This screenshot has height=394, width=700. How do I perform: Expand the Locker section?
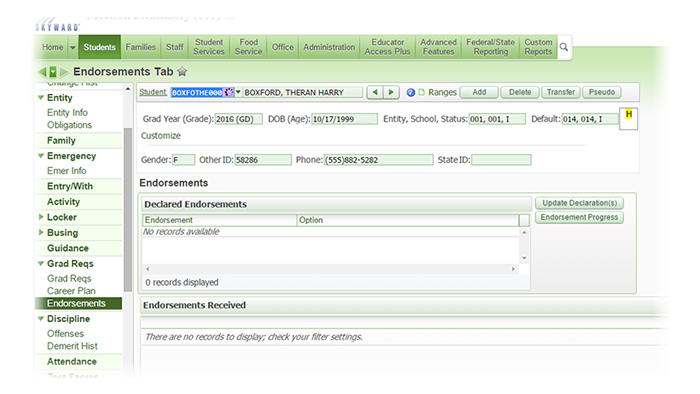point(41,217)
